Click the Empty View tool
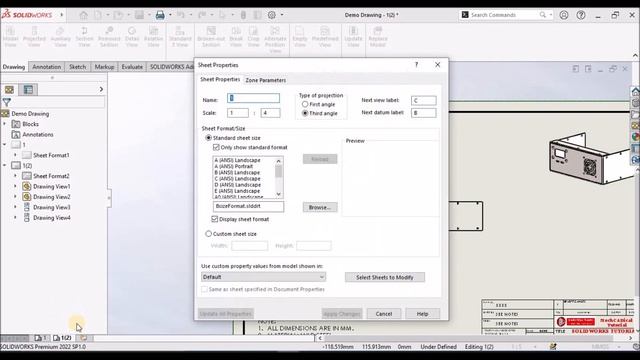Image resolution: width=640 pixels, height=360 pixels. (x=300, y=37)
